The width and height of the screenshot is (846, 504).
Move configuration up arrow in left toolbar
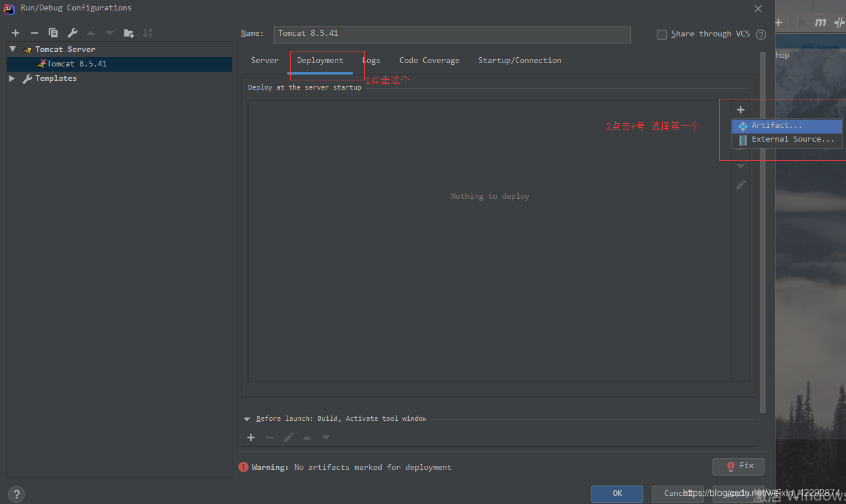click(x=91, y=33)
